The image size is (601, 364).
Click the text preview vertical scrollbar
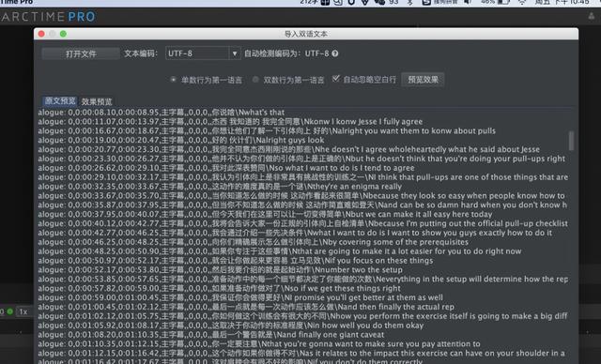point(571,141)
